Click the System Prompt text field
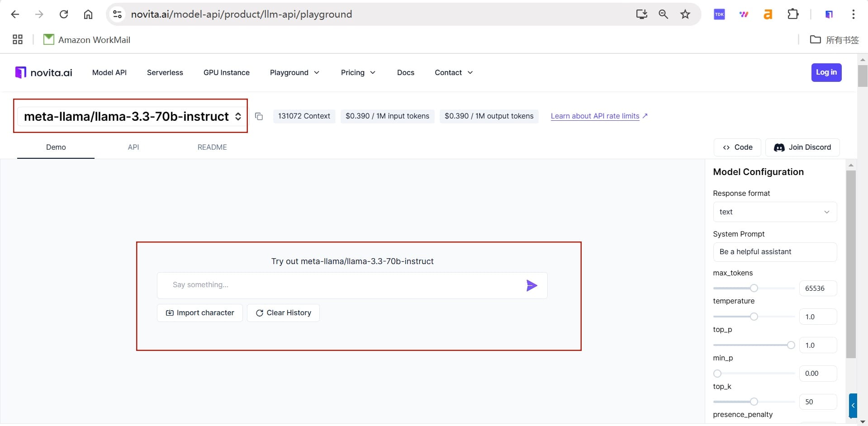Viewport: 868px width, 426px height. pyautogui.click(x=775, y=252)
